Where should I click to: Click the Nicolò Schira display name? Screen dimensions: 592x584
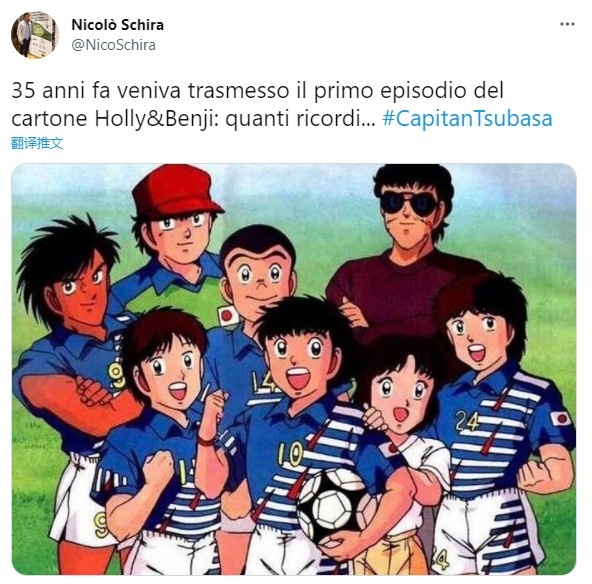click(x=117, y=25)
